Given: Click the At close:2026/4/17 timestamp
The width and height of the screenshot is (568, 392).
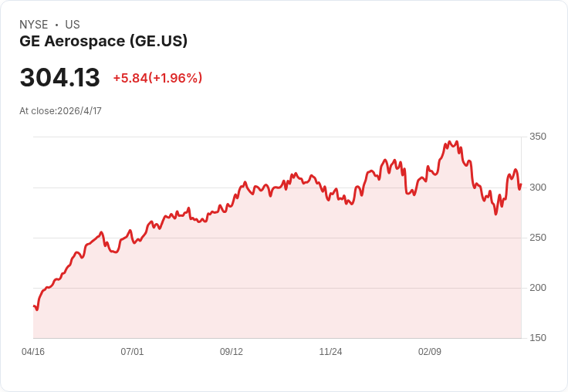Looking at the screenshot, I should [x=61, y=110].
